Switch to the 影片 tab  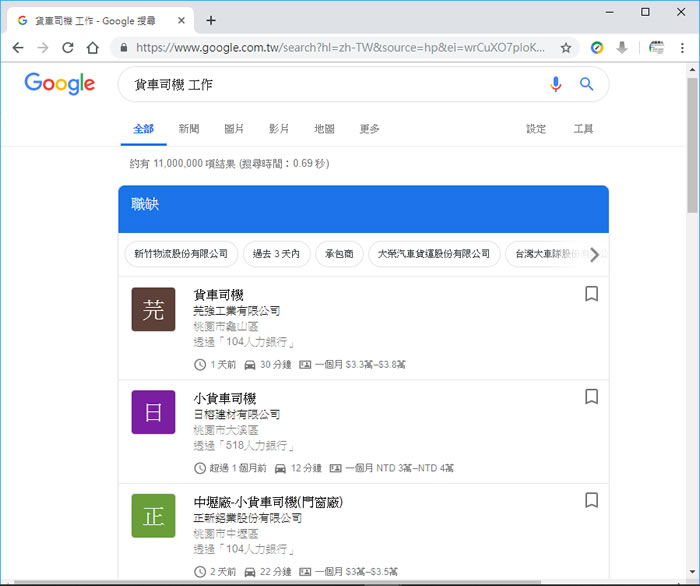coord(279,129)
